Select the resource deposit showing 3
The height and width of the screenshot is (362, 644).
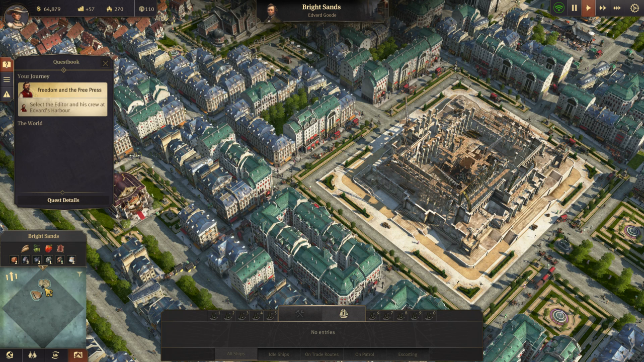click(26, 260)
